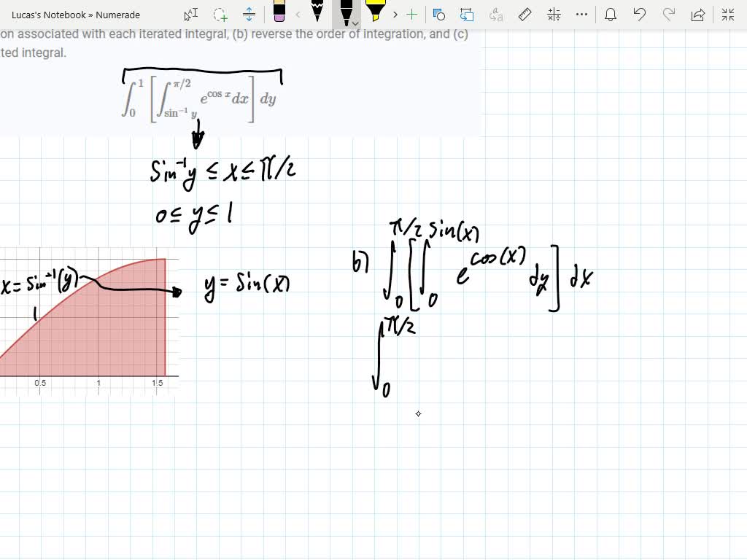Select the Ruler tool
The width and height of the screenshot is (747, 560).
pos(525,14)
